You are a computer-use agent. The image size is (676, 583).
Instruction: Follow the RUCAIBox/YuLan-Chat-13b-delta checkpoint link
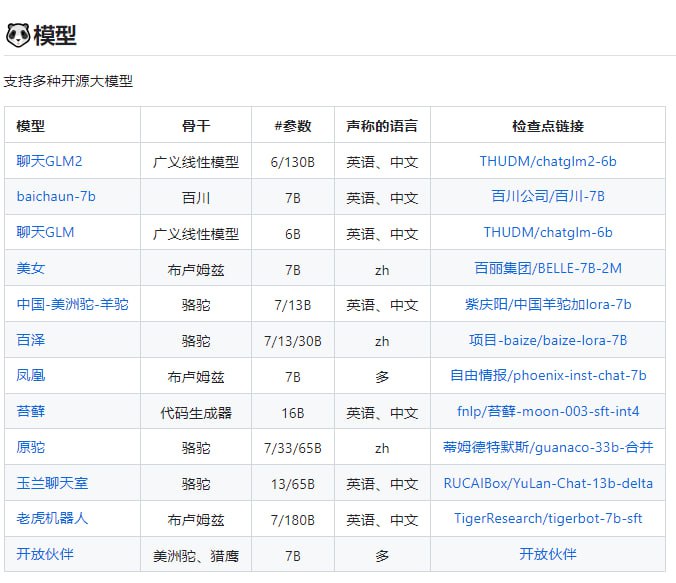tap(548, 483)
